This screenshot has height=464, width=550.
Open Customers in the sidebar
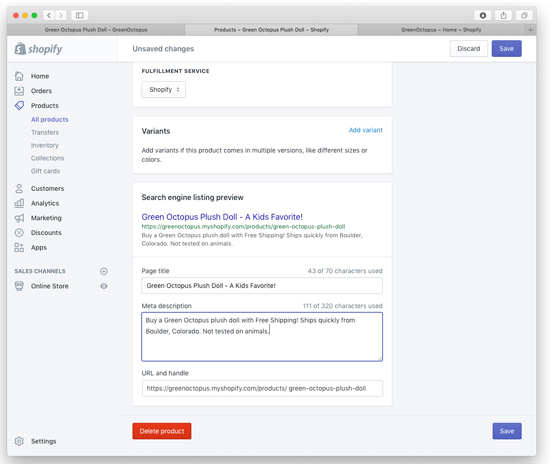[47, 188]
